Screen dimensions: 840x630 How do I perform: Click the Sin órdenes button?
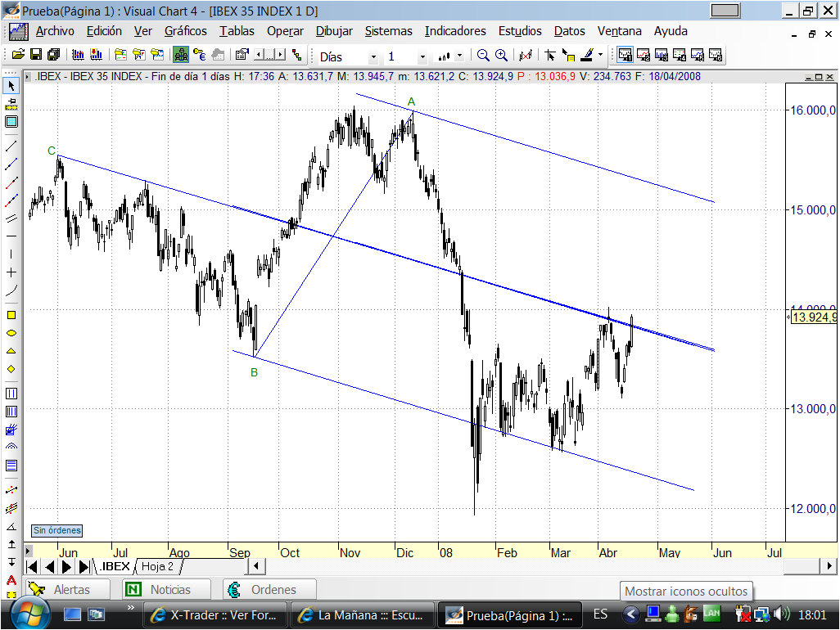pyautogui.click(x=56, y=530)
